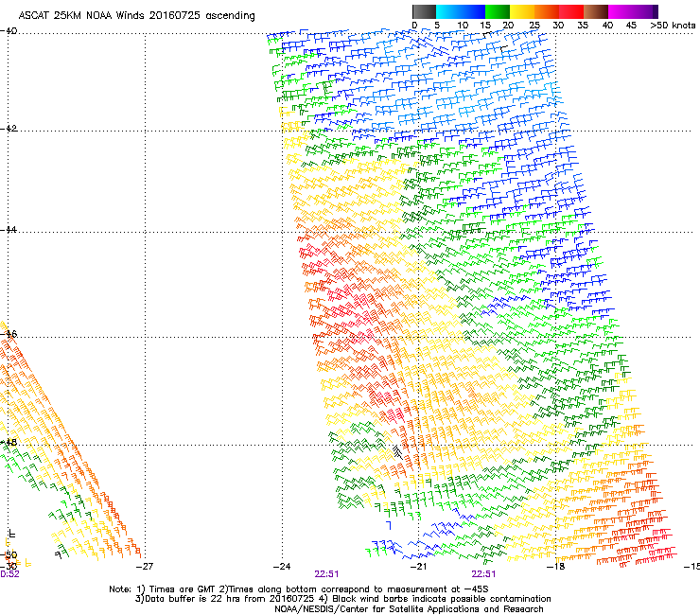Click the red 30-35 knots legend swatch
The height and width of the screenshot is (615, 700).
tap(571, 11)
